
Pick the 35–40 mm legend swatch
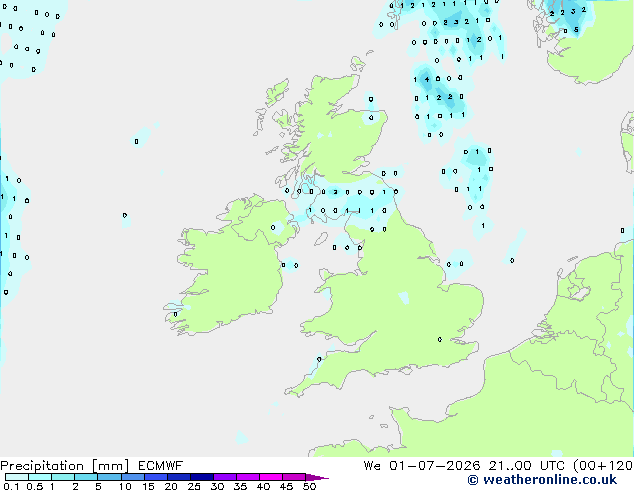pos(248,477)
